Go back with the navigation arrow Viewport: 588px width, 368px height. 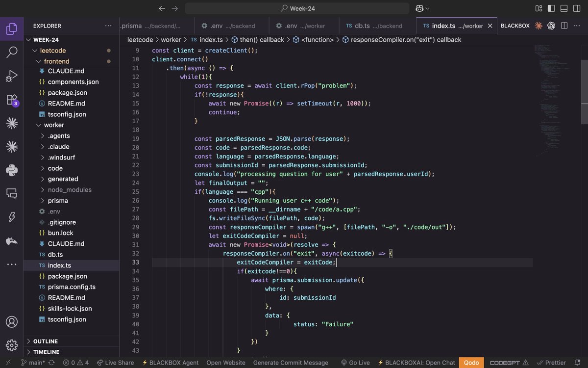click(x=163, y=8)
